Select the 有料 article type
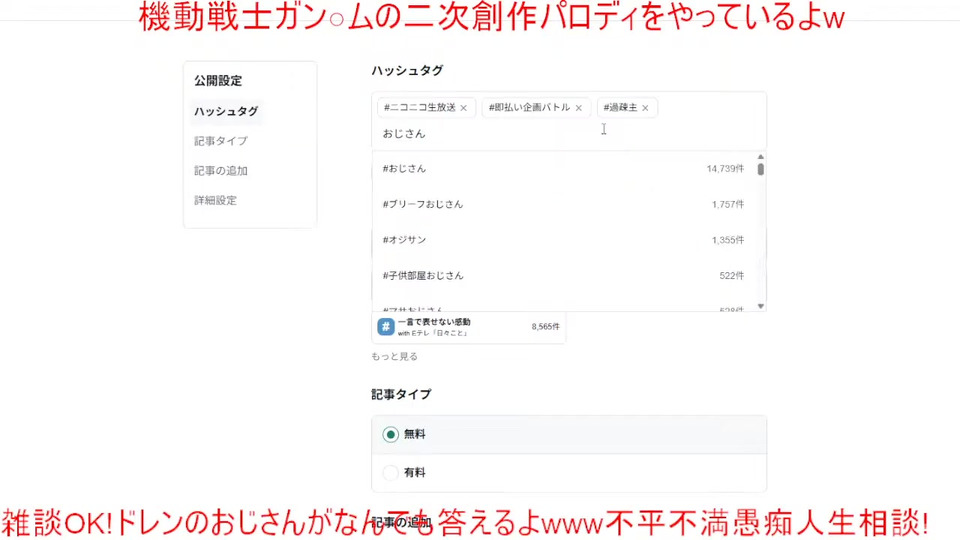960x540 pixels. [x=569, y=473]
